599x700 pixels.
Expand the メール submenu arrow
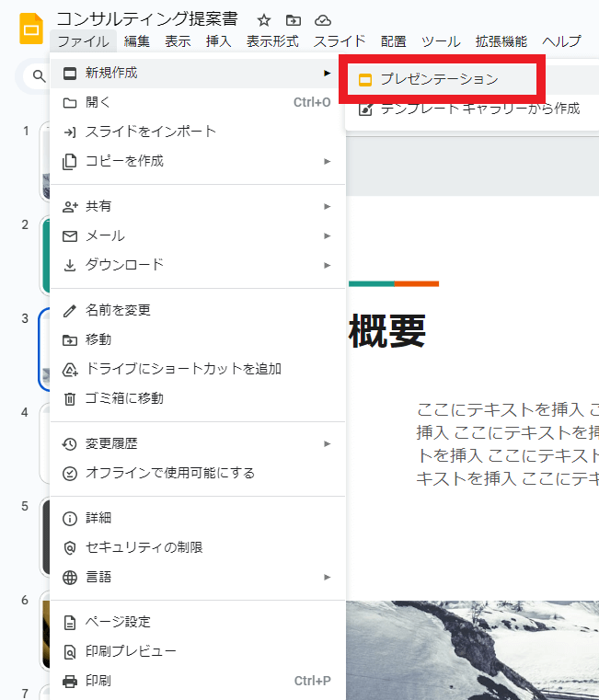328,236
